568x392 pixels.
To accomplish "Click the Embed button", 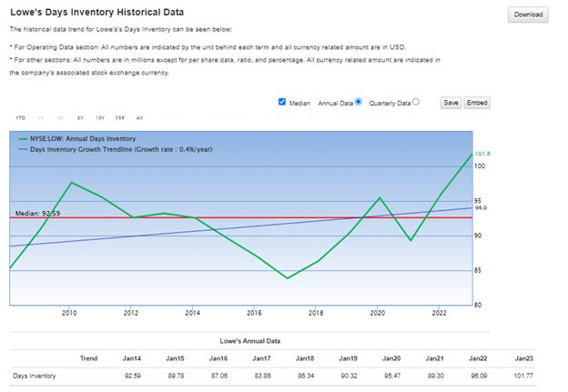I will 477,103.
